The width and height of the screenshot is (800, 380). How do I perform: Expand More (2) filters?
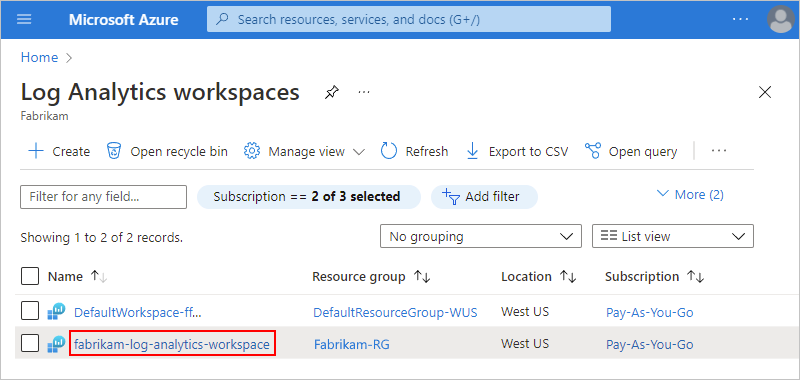click(x=690, y=194)
